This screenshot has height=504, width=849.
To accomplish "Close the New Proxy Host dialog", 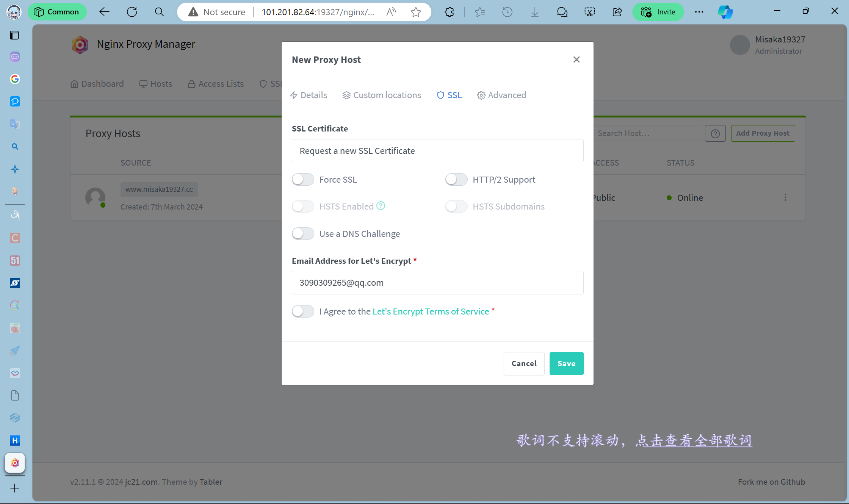I will 576,59.
